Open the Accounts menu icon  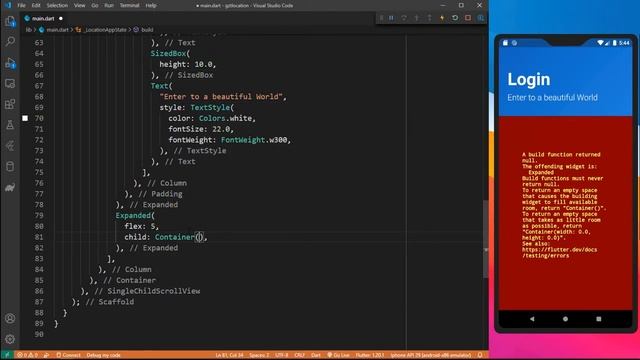point(10,318)
